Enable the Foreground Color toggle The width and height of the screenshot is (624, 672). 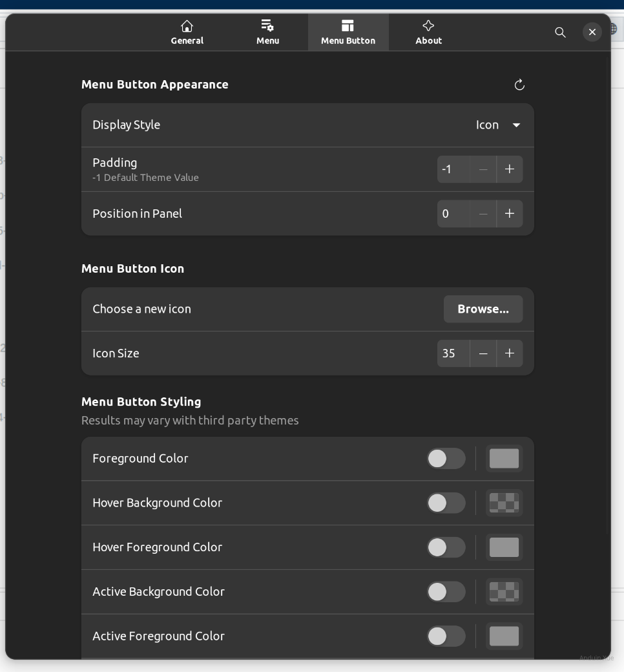pyautogui.click(x=446, y=459)
